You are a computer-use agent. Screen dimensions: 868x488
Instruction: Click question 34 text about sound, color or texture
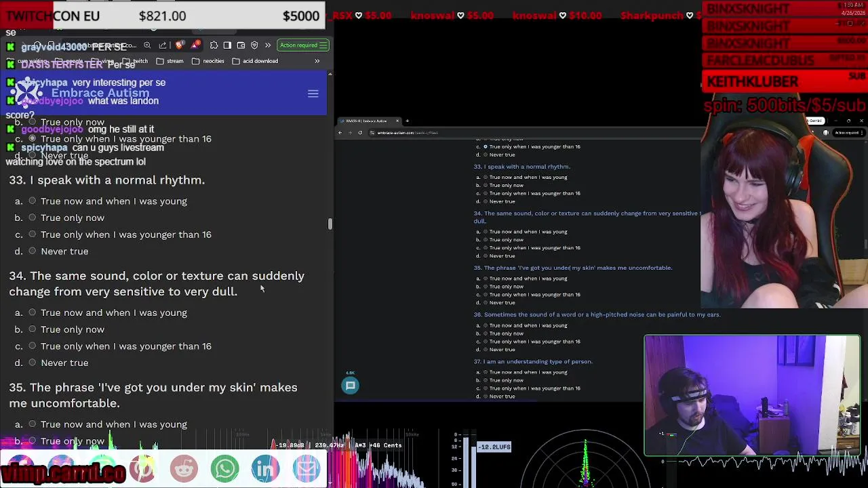[157, 283]
